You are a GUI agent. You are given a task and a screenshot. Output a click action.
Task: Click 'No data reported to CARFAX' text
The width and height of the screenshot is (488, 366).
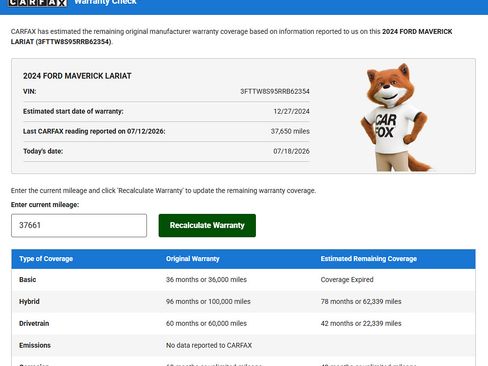click(x=209, y=345)
